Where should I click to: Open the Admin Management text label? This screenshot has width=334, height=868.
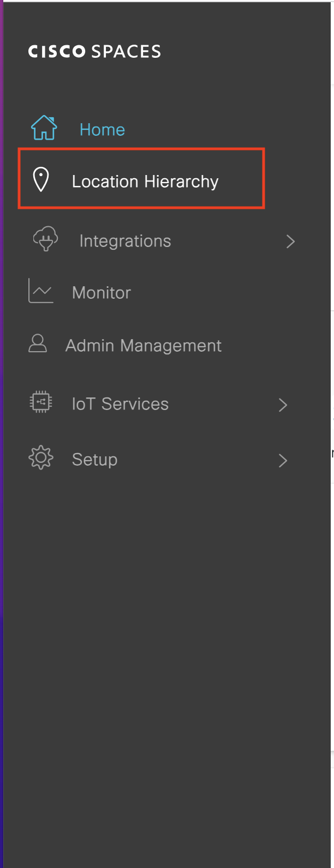[x=144, y=346]
